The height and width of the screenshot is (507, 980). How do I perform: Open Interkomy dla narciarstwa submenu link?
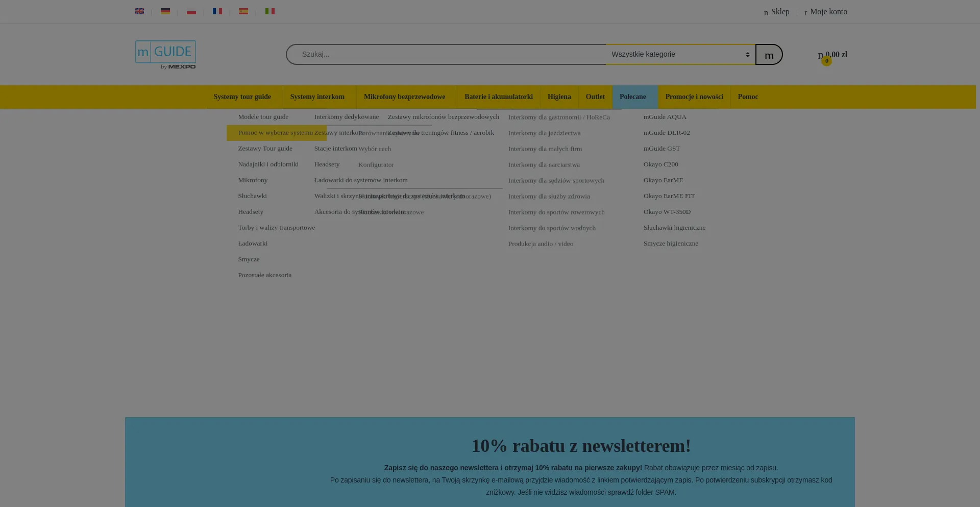[544, 165]
